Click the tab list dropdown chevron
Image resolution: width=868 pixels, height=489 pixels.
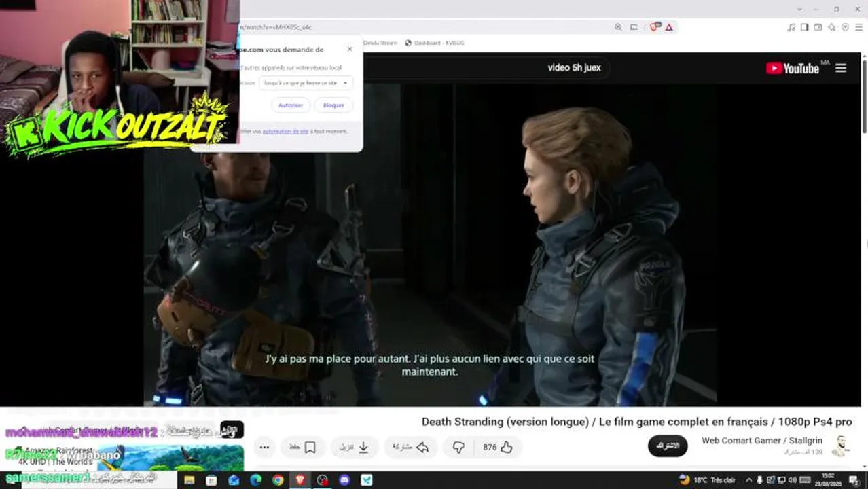click(x=800, y=9)
